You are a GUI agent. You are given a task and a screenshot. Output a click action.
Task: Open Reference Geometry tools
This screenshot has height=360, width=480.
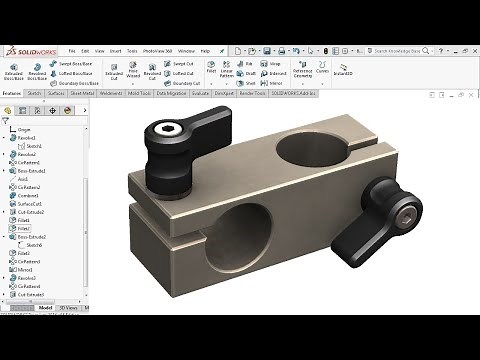pyautogui.click(x=303, y=70)
